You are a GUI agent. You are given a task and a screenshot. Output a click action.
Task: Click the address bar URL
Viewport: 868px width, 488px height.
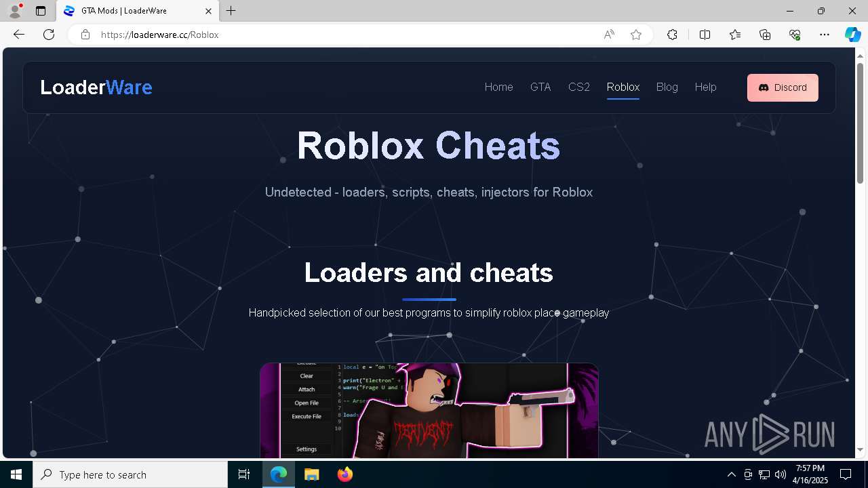(x=160, y=35)
